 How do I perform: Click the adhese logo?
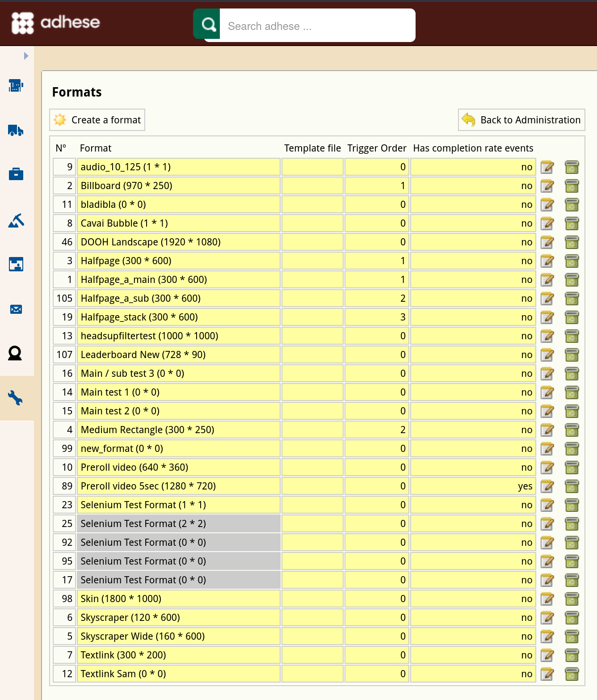point(55,22)
